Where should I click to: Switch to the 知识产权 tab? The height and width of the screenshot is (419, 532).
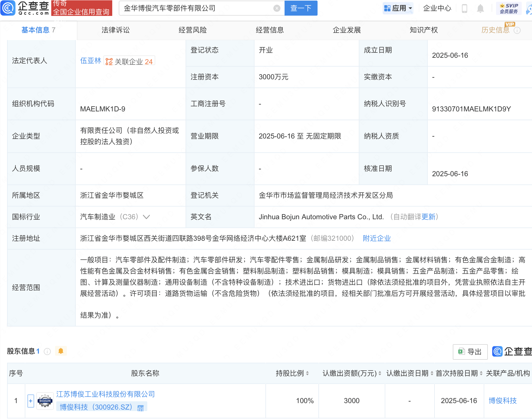point(424,30)
